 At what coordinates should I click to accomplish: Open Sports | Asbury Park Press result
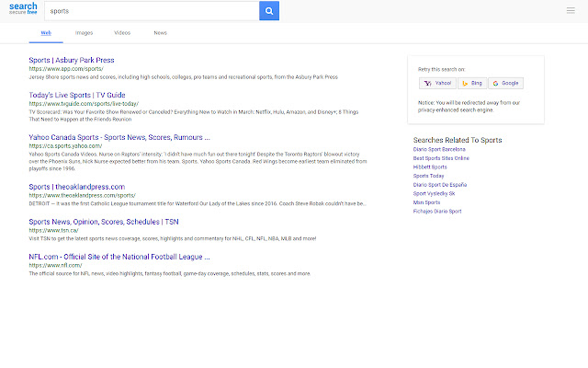click(72, 60)
